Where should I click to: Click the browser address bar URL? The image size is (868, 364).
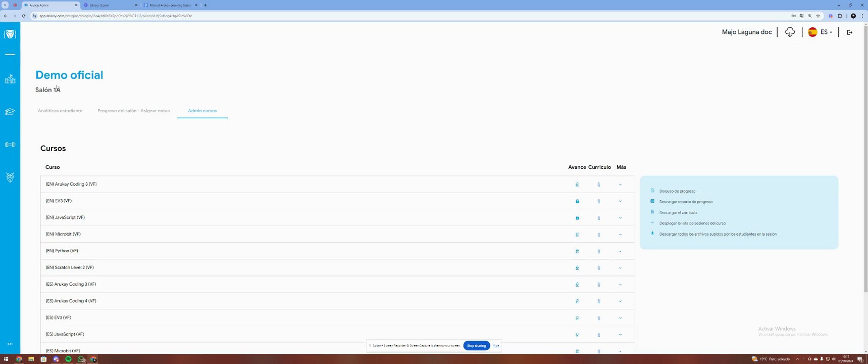[116, 16]
